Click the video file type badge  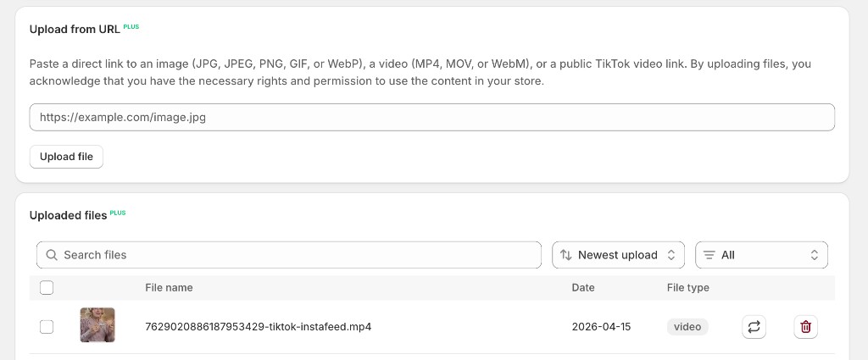(687, 327)
